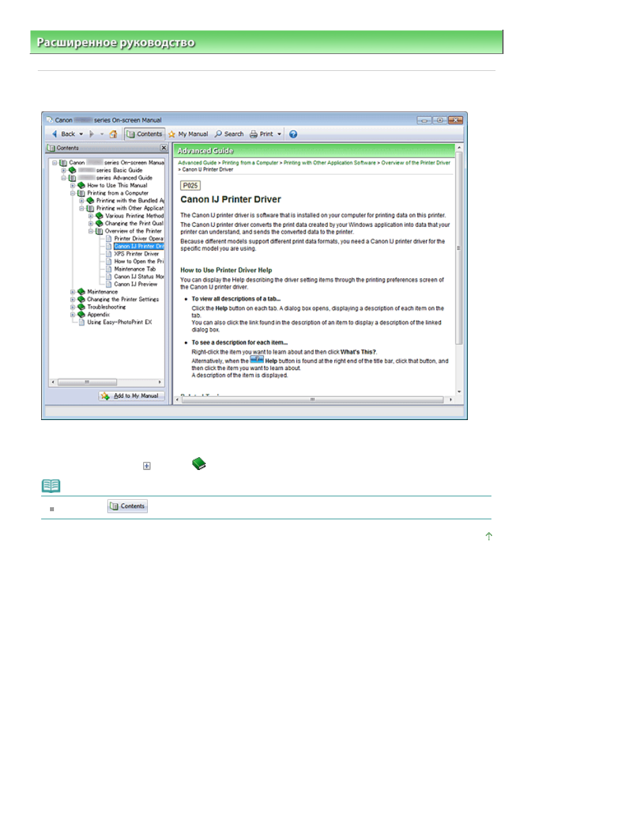The width and height of the screenshot is (644, 834).
Task: Select the Canon IJ Preview tree row
Action: 135,284
